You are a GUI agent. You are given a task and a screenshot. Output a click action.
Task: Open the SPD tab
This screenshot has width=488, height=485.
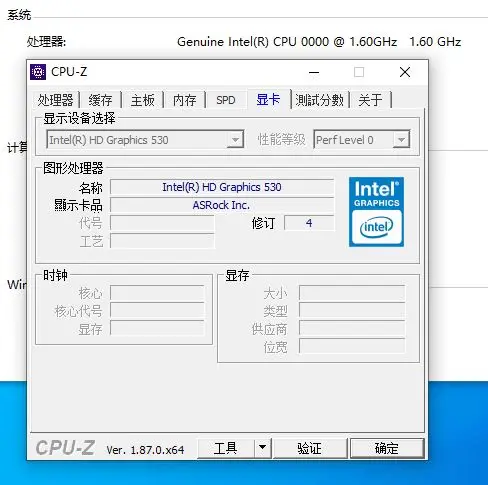(226, 100)
